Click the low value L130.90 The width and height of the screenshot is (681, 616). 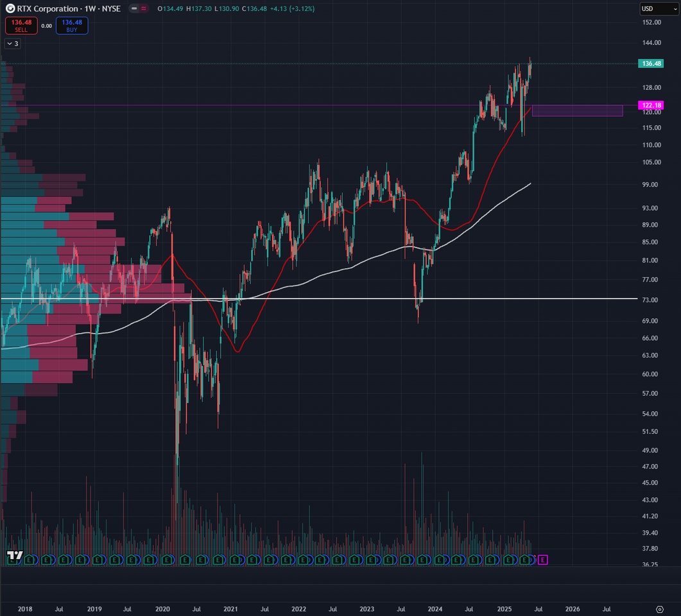point(227,9)
